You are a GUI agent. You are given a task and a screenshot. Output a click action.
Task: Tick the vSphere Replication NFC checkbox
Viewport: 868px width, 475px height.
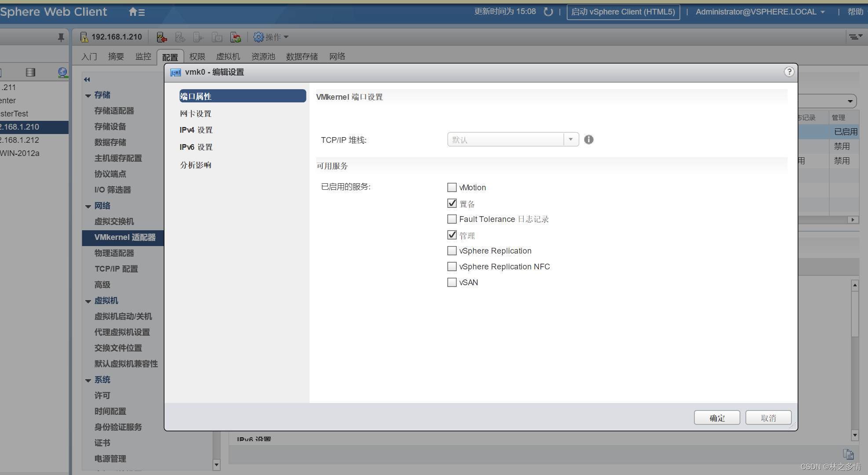click(x=452, y=267)
